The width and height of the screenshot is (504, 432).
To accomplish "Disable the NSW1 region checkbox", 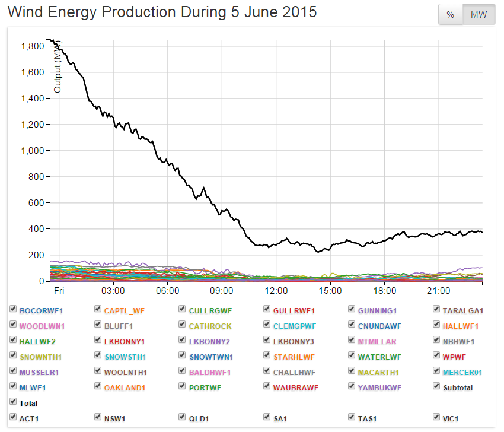I will pos(98,418).
